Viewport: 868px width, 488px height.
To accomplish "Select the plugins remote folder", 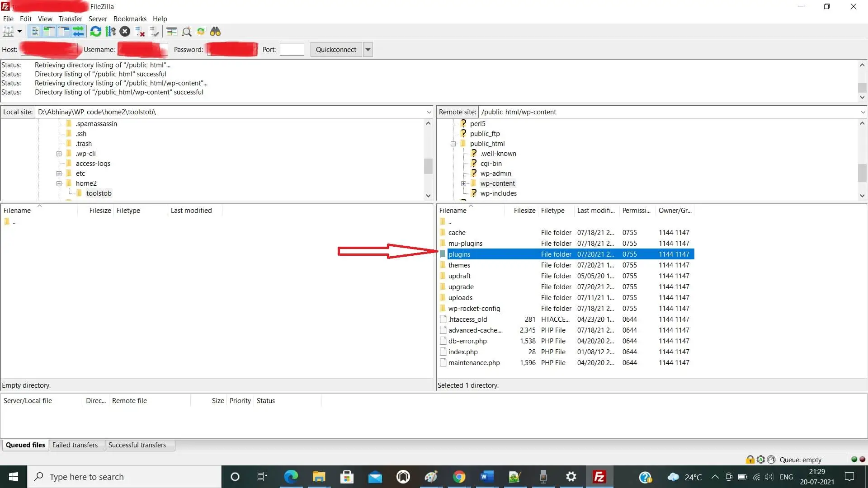I will pyautogui.click(x=459, y=254).
